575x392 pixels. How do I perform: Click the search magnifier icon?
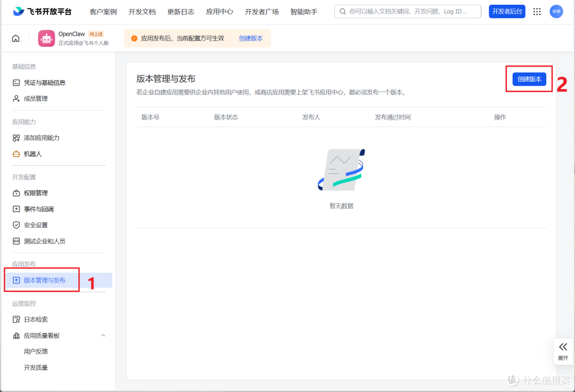342,11
